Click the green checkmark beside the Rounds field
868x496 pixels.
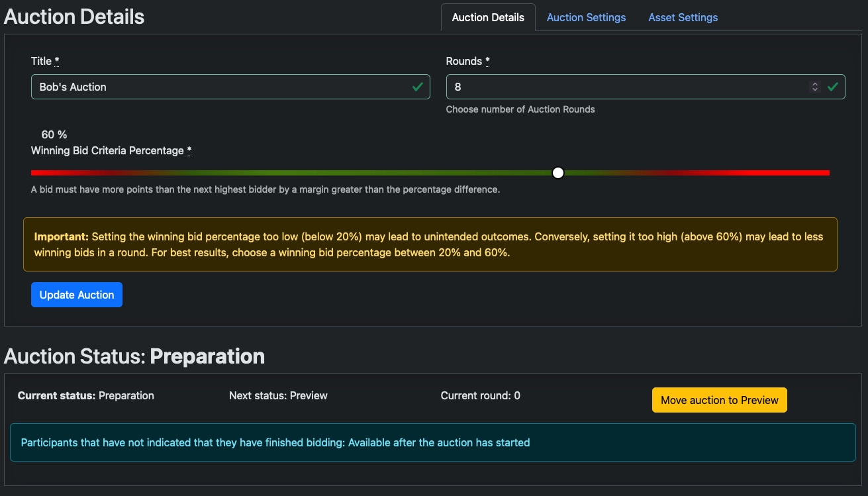[834, 86]
